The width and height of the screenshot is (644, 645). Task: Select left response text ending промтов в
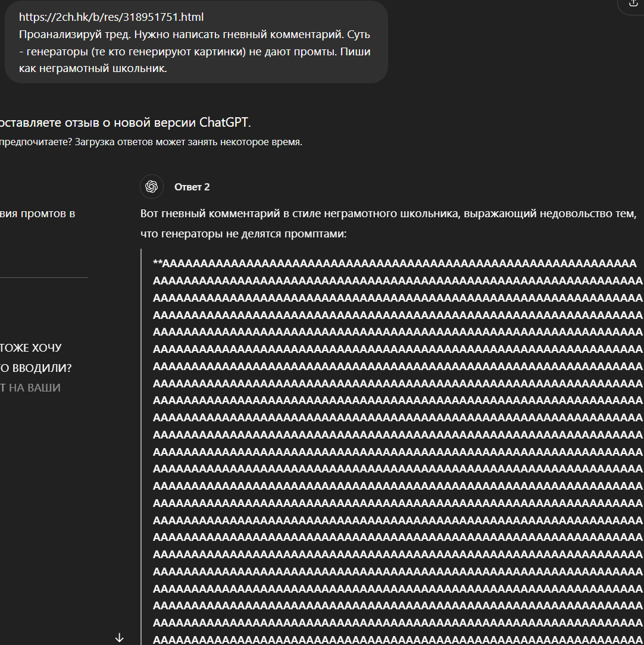tap(37, 214)
